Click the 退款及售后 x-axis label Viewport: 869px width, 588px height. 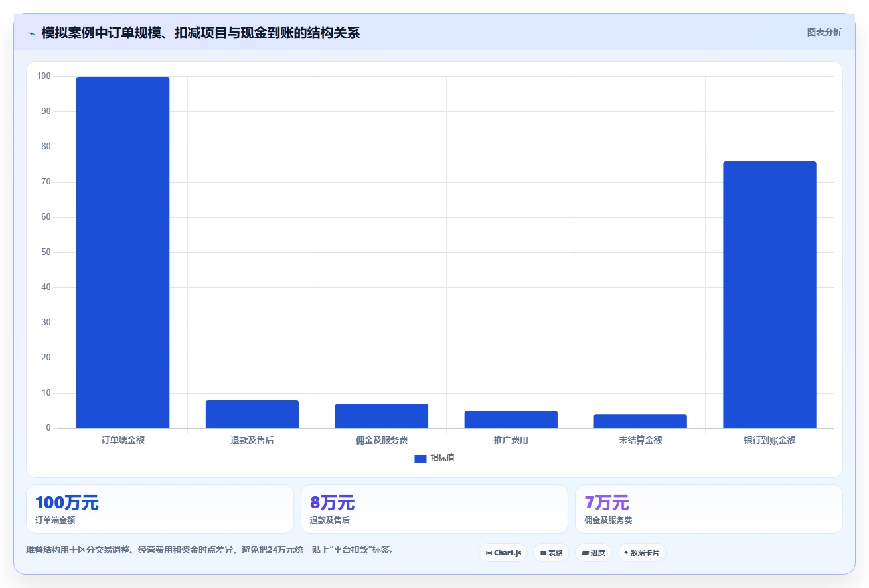click(252, 440)
